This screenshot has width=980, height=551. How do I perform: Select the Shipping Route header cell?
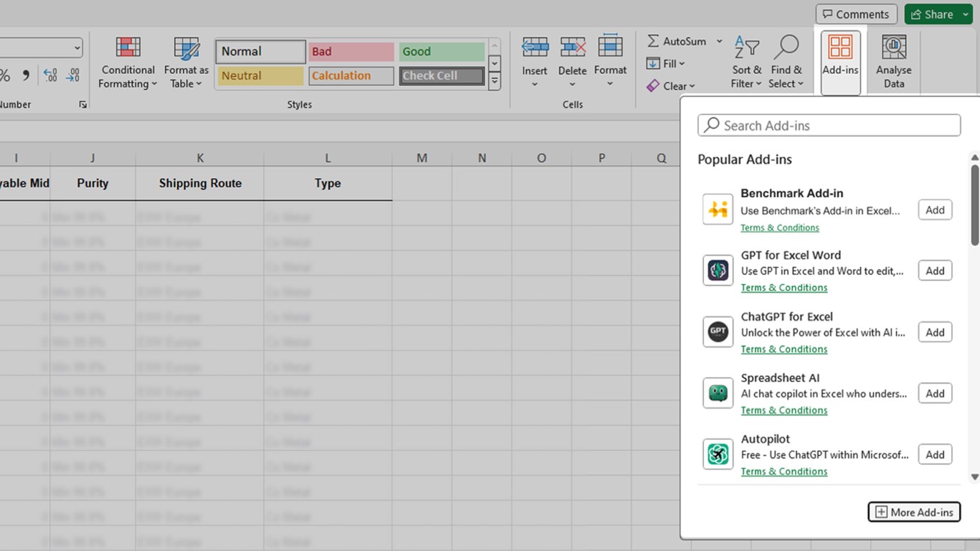(x=200, y=183)
